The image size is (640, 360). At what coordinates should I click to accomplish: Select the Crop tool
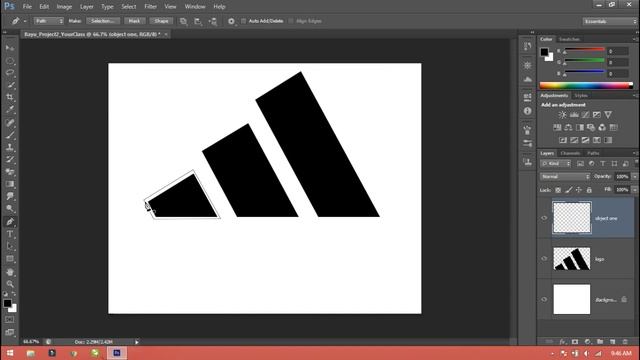[x=10, y=97]
